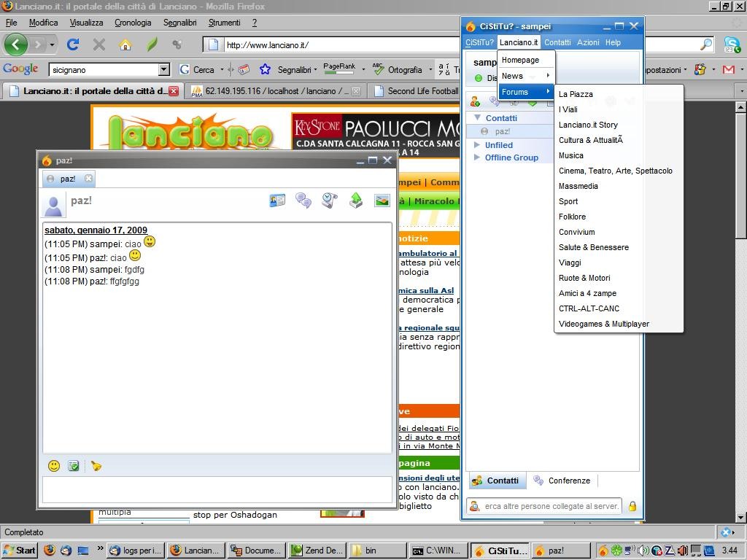
Task: Stop page loading with the X icon
Action: click(x=99, y=44)
